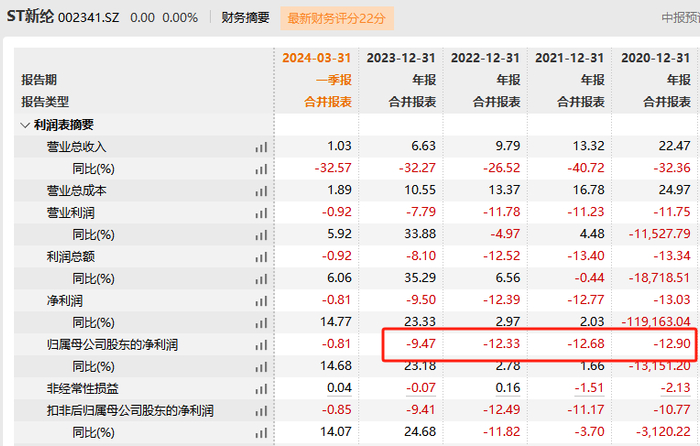
Task: Show chart for 归属母公司股东的净利润
Action: 262,345
